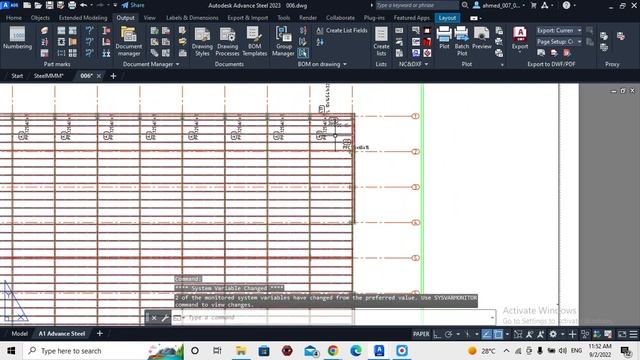Image resolution: width=640 pixels, height=360 pixels.
Task: Click the Windows taskbar search box
Action: coord(104,351)
